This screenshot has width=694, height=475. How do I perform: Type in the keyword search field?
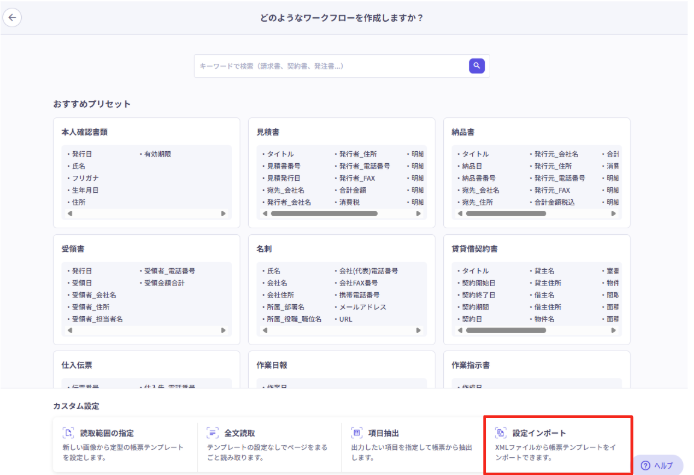pos(330,66)
